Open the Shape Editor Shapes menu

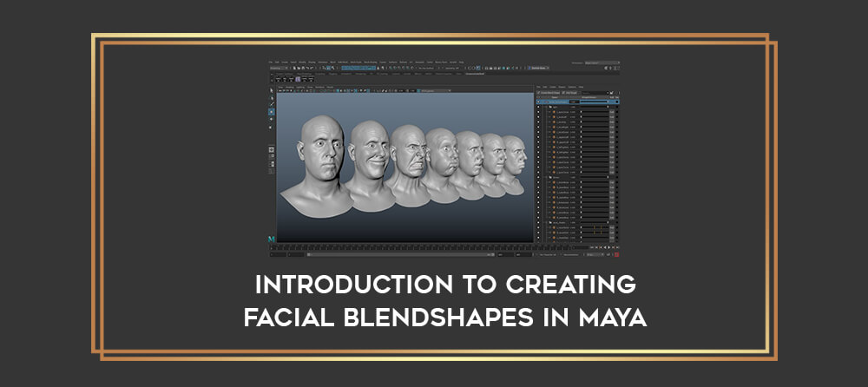(x=562, y=87)
